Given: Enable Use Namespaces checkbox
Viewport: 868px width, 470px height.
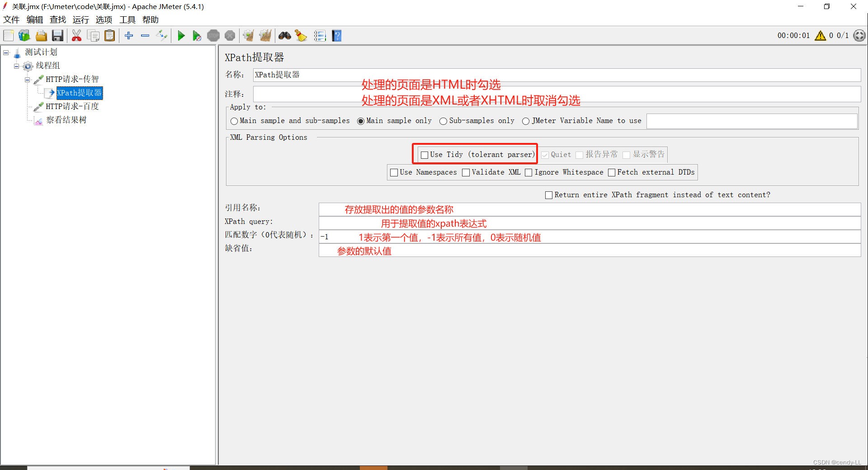Looking at the screenshot, I should (x=394, y=172).
